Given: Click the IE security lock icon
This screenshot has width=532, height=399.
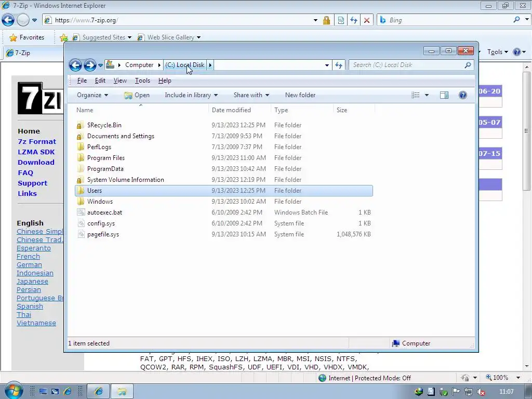Looking at the screenshot, I should [326, 20].
